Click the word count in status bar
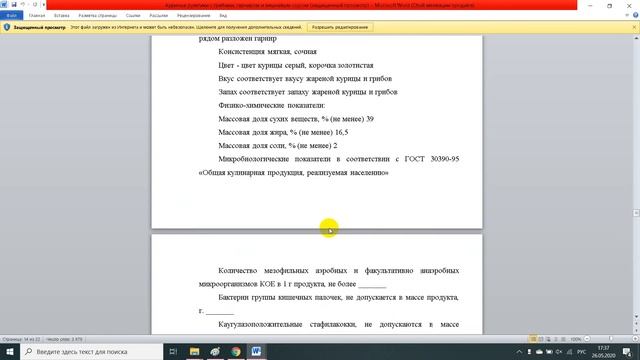Image resolution: width=640 pixels, height=360 pixels. [x=64, y=339]
